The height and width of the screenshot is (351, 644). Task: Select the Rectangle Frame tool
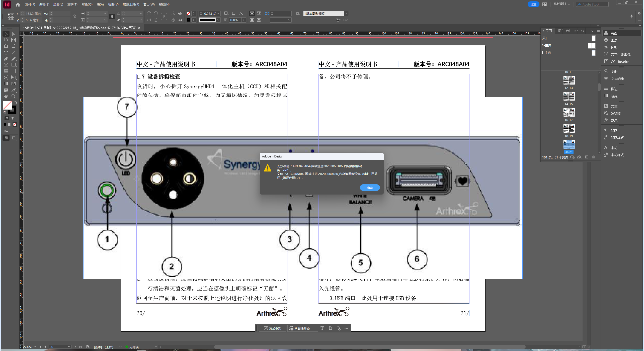(6, 65)
